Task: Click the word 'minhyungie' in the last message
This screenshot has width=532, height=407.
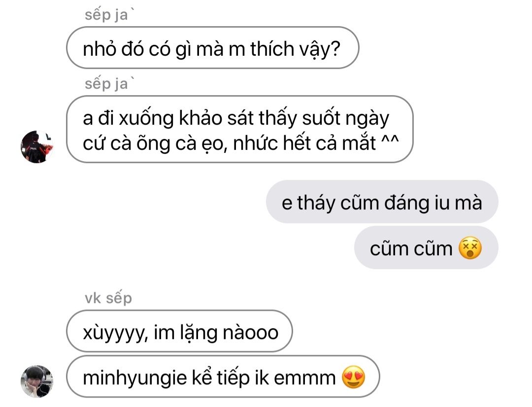Action: click(x=134, y=378)
